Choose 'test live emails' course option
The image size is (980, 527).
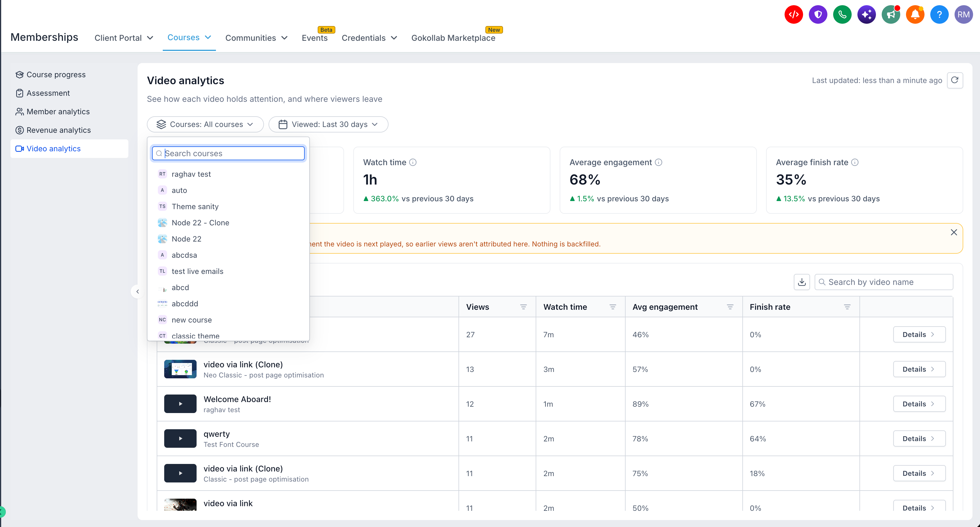(x=228, y=271)
